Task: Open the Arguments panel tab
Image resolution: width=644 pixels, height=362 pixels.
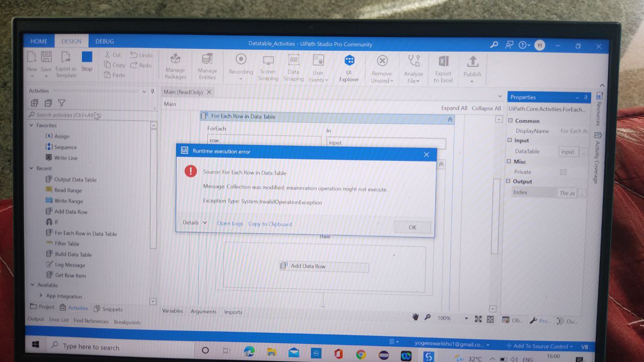Action: (x=203, y=312)
